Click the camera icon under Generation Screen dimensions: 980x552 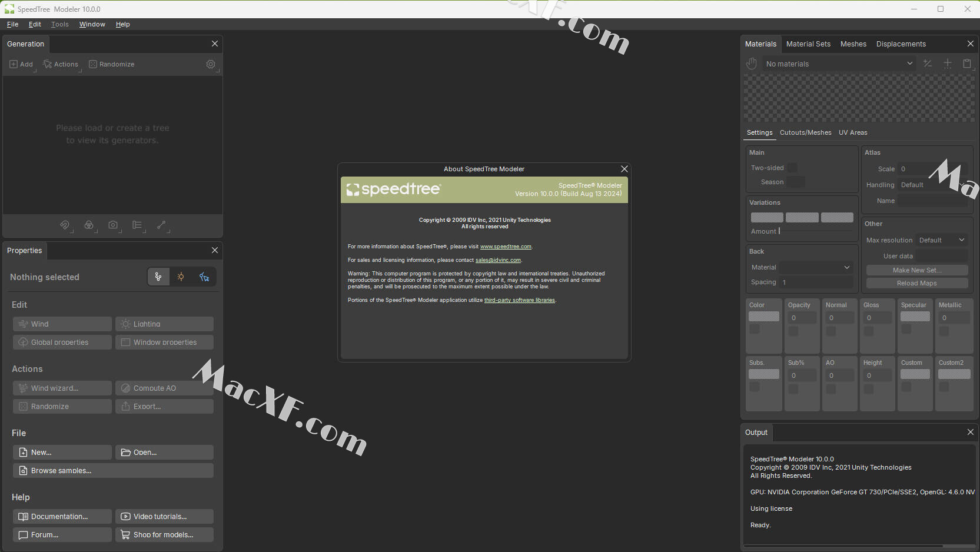click(x=113, y=225)
